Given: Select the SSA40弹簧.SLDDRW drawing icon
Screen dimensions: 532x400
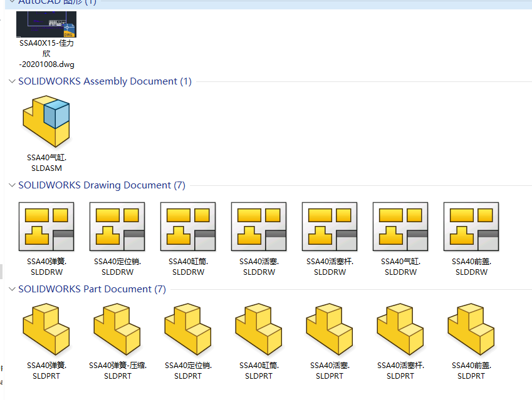Looking at the screenshot, I should 46,227.
